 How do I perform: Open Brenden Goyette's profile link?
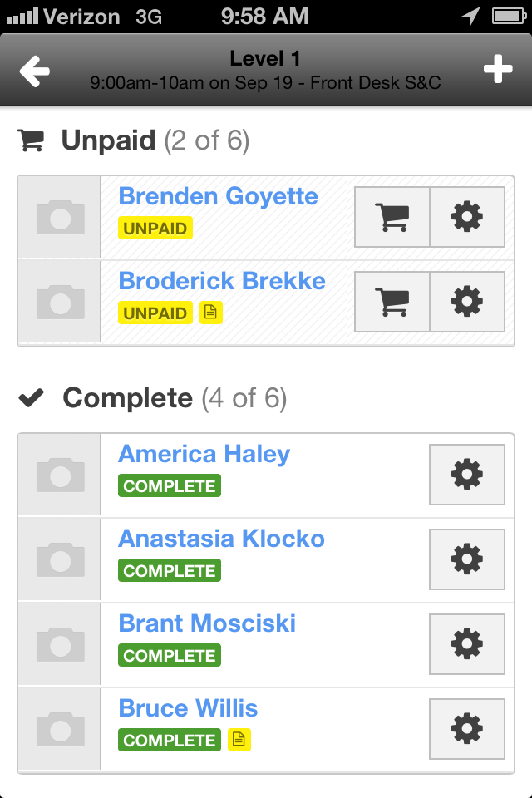coord(218,196)
